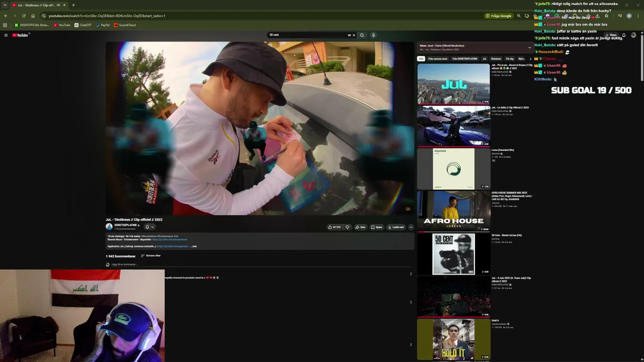This screenshot has height=362, width=644.
Task: Open the Sortera efter comment sorting
Action: click(x=151, y=256)
